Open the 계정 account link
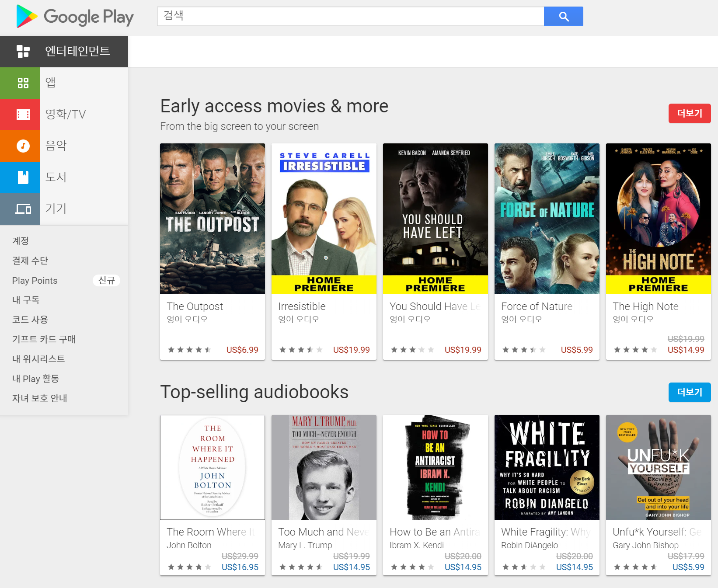Viewport: 718px width, 588px height. tap(21, 241)
